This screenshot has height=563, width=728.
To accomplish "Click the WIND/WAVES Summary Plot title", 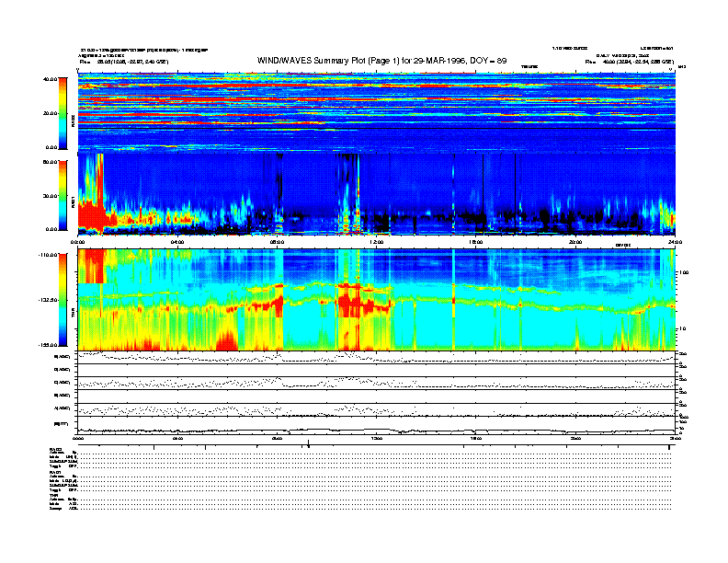I will (381, 61).
